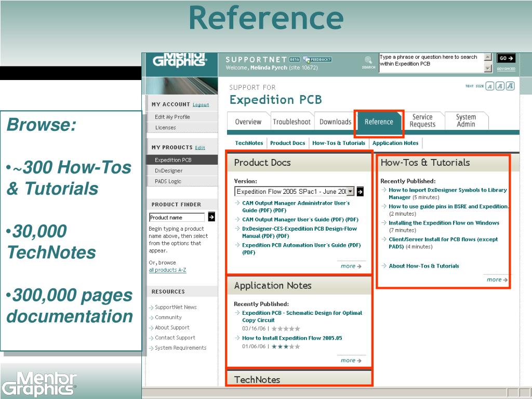Click the Logout link

[x=201, y=104]
